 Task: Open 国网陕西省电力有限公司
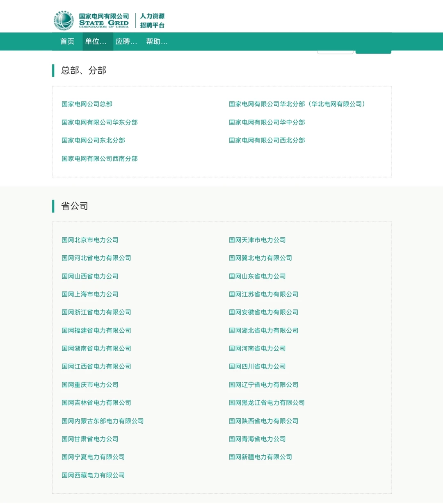(x=264, y=421)
